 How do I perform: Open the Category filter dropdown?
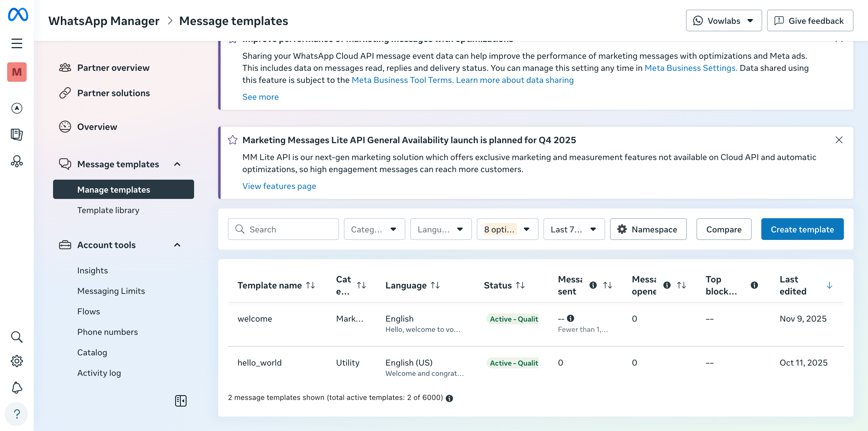pos(374,229)
